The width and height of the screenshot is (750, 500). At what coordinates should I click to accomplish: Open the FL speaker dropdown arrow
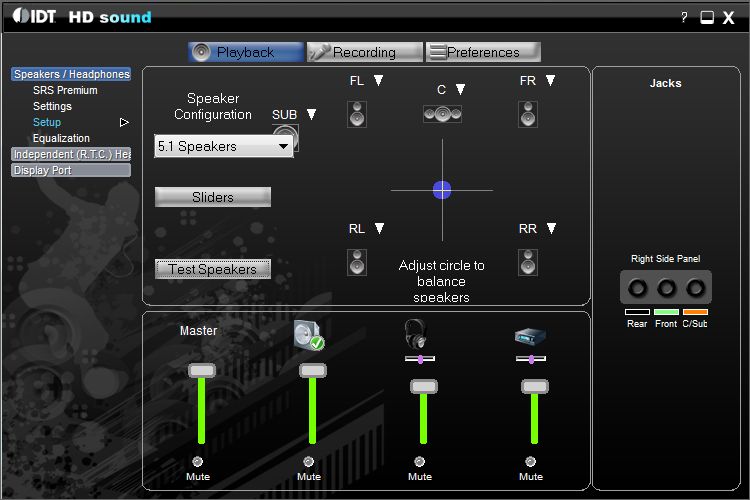[x=378, y=80]
